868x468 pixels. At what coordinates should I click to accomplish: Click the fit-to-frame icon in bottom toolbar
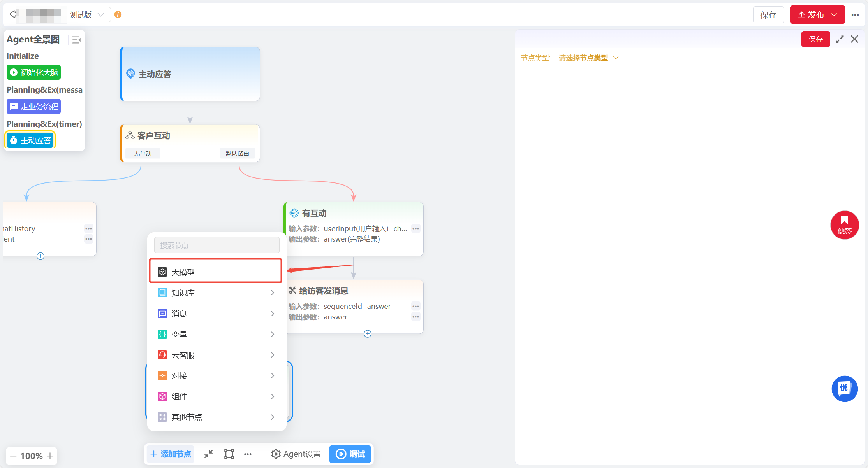point(229,454)
